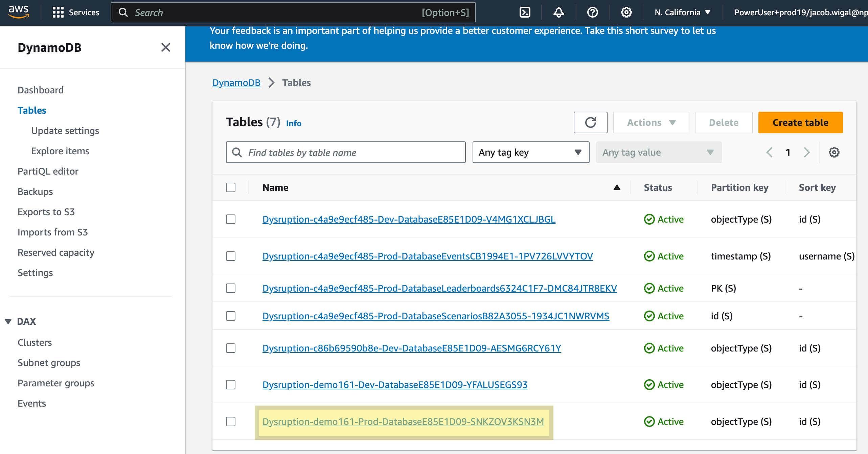Toggle select-all tables checkbox
868x454 pixels.
coord(231,187)
